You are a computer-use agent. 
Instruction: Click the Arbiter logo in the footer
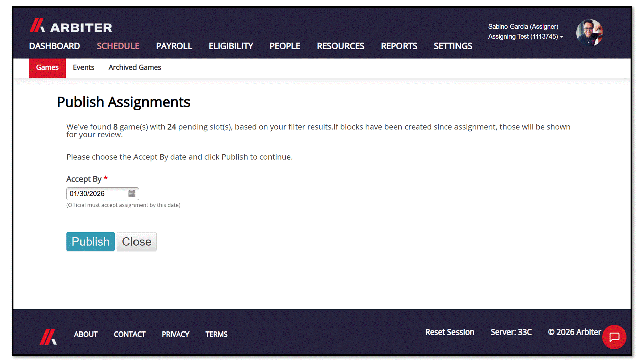pyautogui.click(x=48, y=337)
